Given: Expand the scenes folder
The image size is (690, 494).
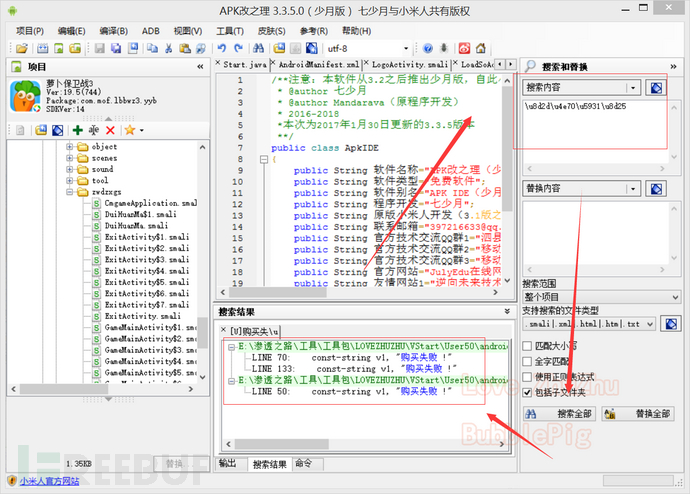Looking at the screenshot, I should click(70, 157).
